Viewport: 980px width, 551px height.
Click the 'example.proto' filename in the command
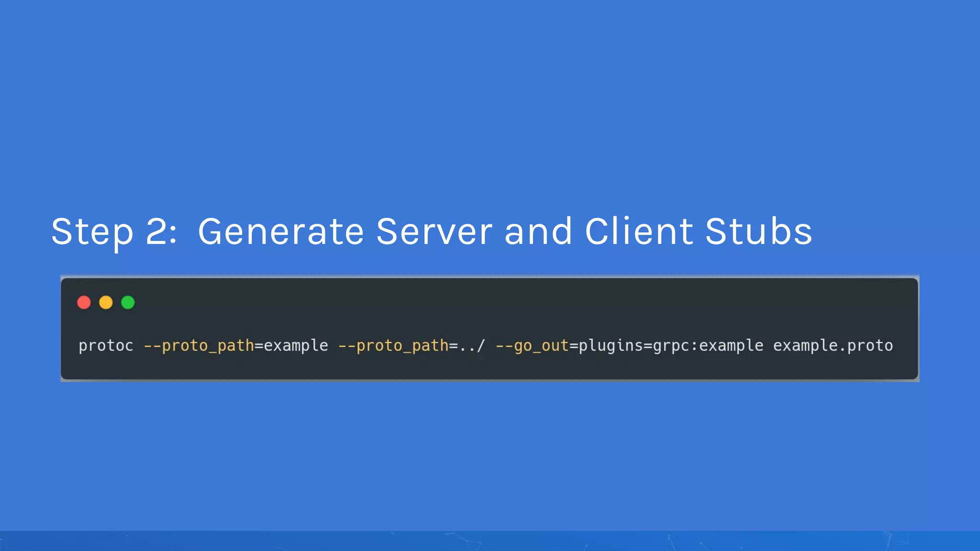[x=833, y=346]
